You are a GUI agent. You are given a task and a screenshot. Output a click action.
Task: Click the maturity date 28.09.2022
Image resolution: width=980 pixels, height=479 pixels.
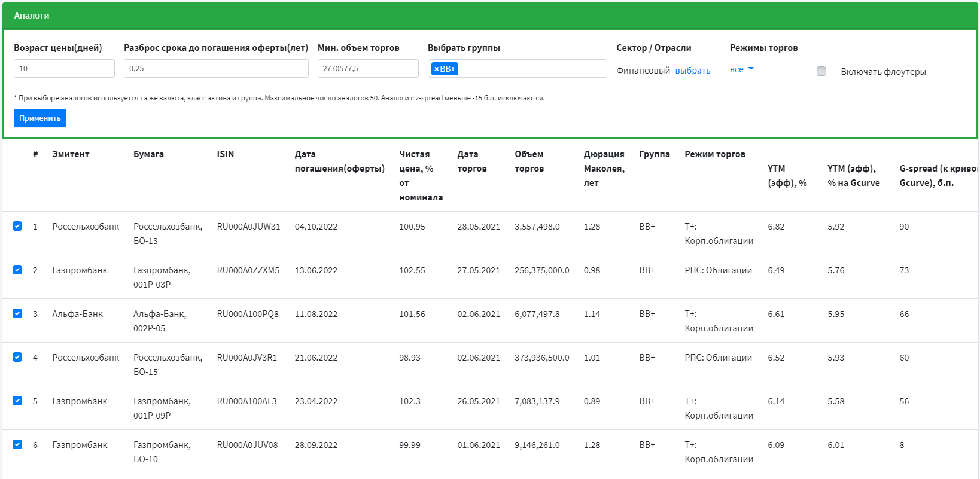point(316,445)
